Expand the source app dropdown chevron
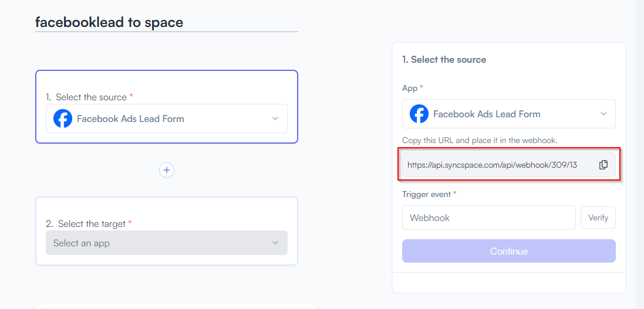This screenshot has height=309, width=644. click(275, 118)
